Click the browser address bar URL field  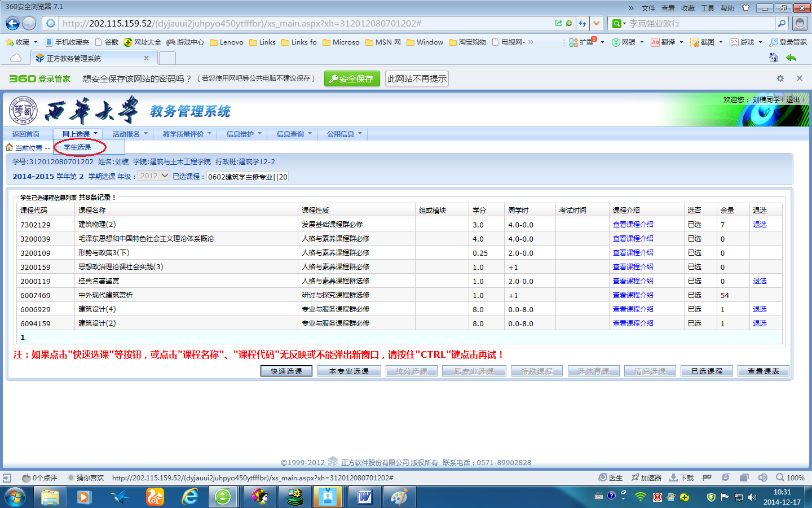304,23
